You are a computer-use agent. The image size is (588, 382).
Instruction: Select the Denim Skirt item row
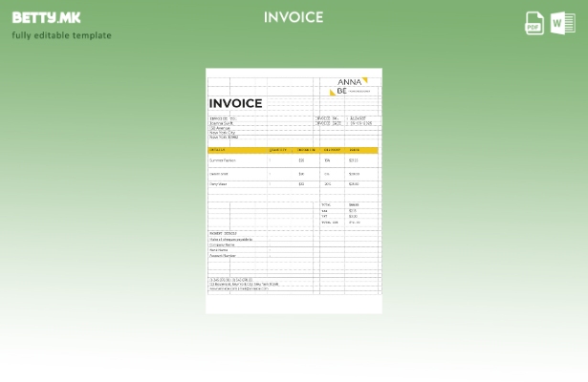click(219, 174)
